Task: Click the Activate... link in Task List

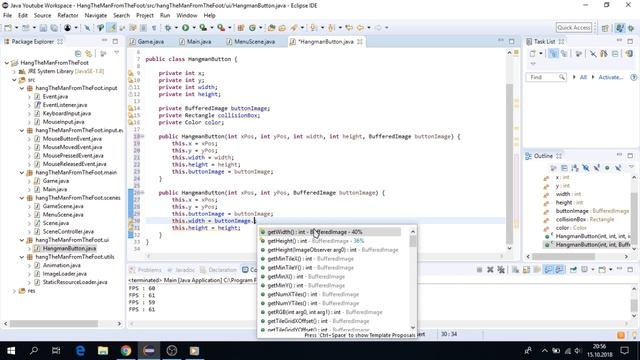Action: [611, 77]
